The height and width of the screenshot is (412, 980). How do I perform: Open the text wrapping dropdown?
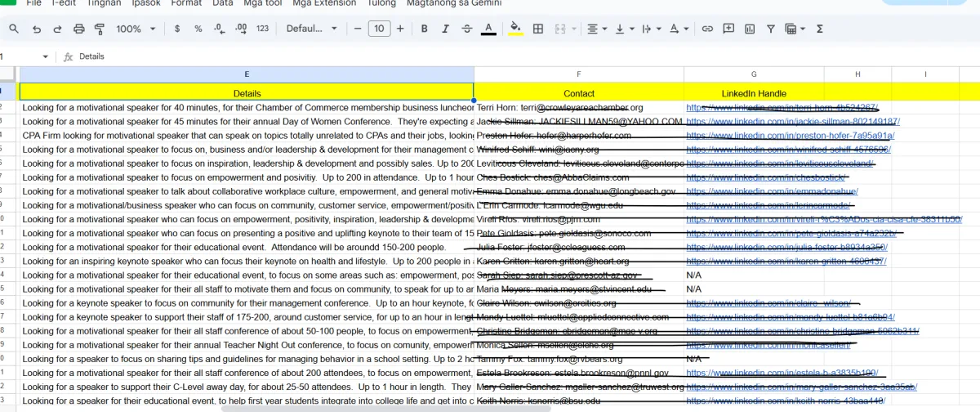point(651,29)
